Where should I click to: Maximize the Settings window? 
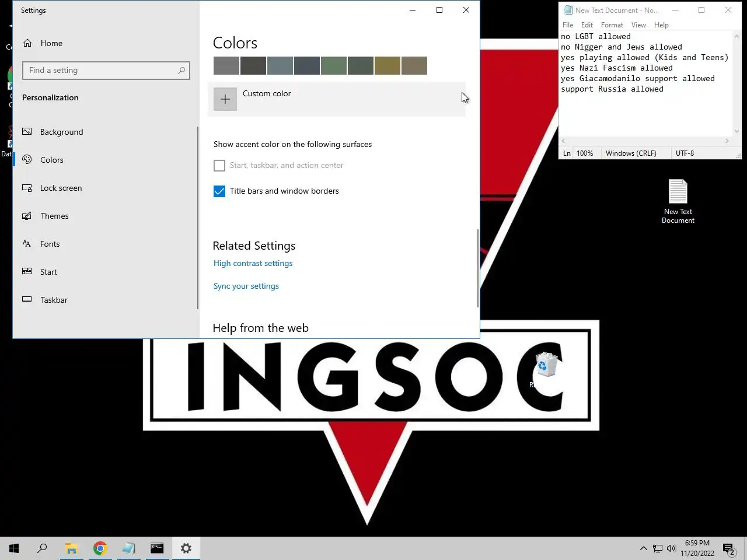pos(439,10)
